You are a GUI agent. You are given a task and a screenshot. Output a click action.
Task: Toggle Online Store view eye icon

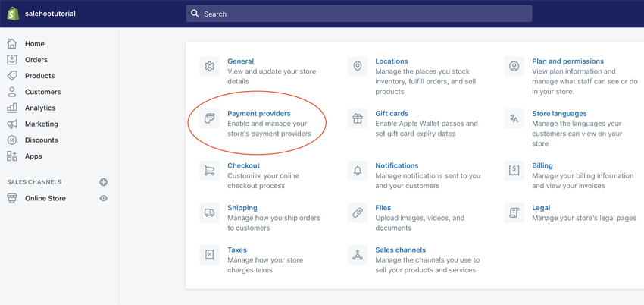[x=104, y=198]
